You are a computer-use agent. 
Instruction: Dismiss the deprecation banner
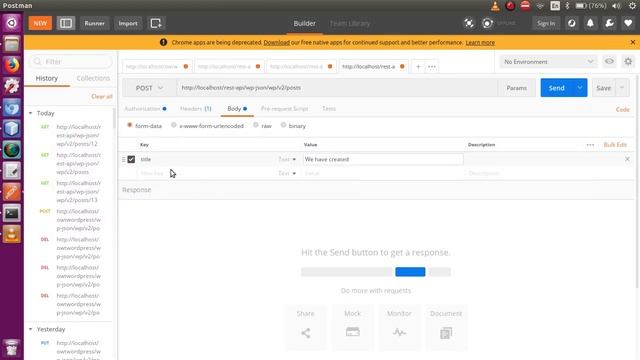point(633,42)
